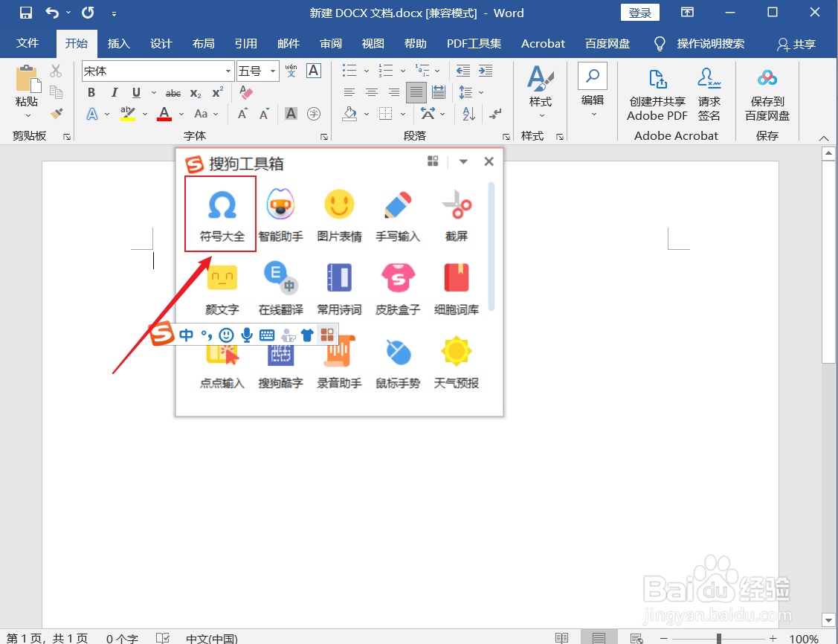Click the 共享 share button

coord(796,45)
